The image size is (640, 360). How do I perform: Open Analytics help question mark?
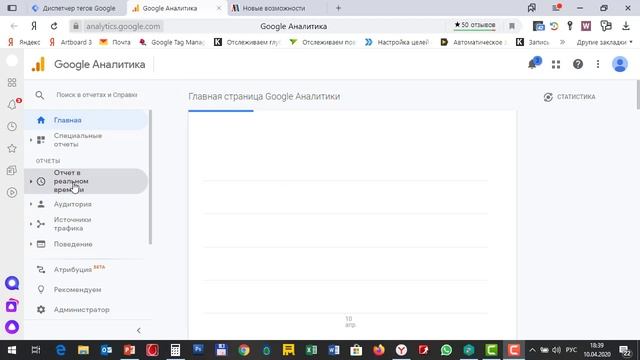pos(578,64)
